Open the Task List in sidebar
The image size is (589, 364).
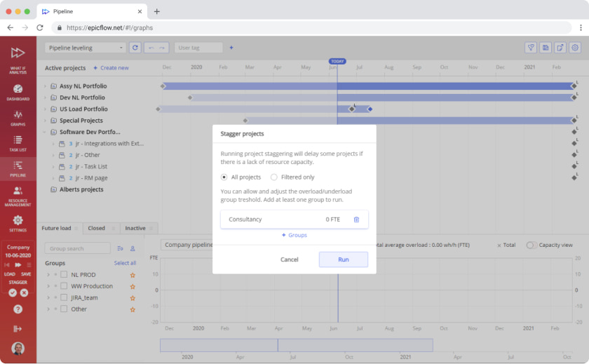coord(18,144)
